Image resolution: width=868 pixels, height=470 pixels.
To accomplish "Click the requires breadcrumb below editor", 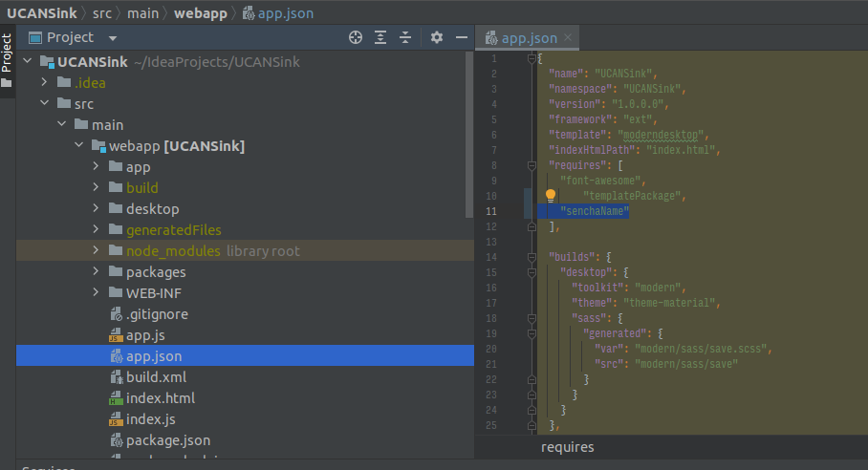I will tap(568, 447).
